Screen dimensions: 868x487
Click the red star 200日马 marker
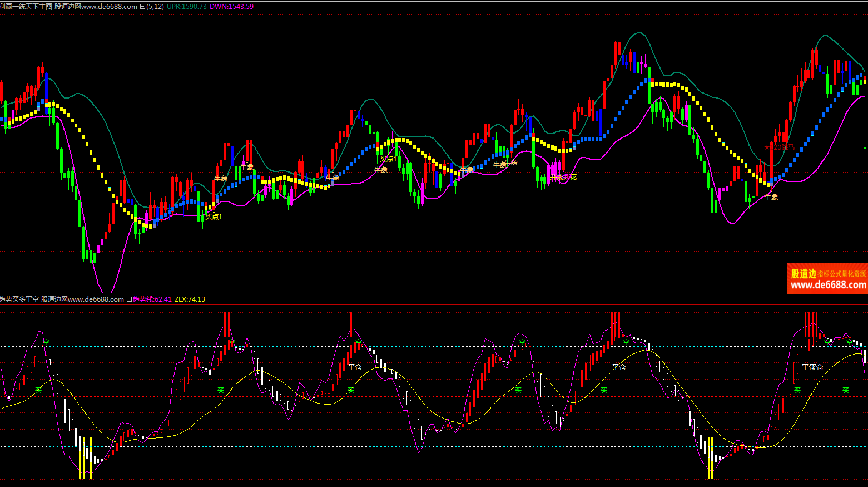point(780,147)
